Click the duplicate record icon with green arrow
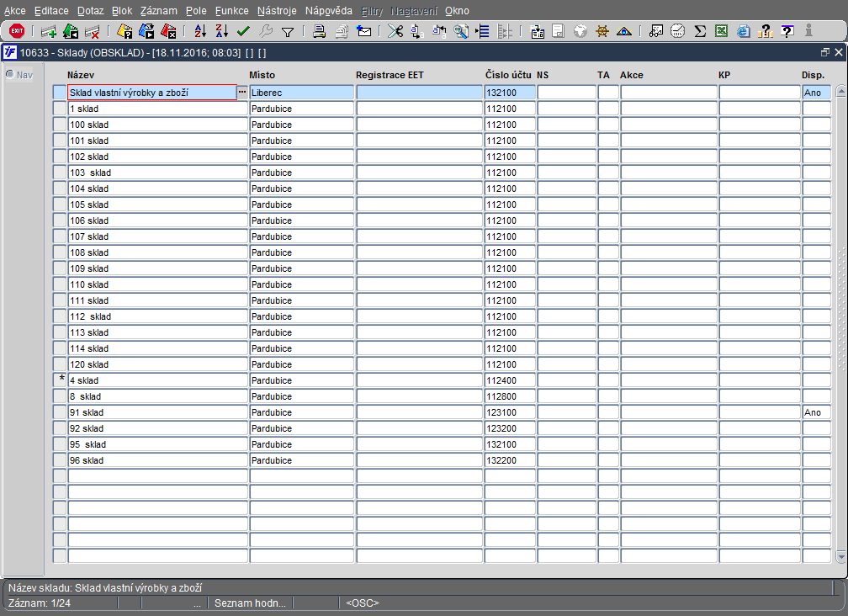This screenshot has width=848, height=616. coord(71,31)
